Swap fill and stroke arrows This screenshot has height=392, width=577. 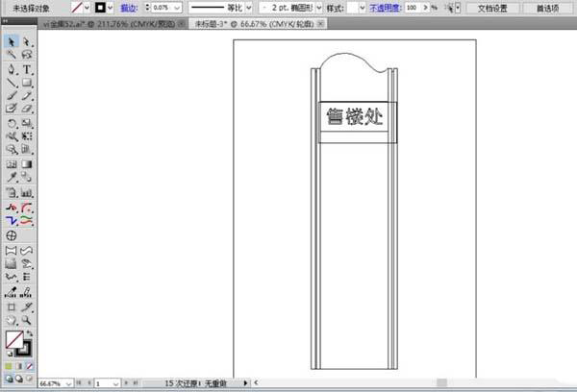(29, 333)
